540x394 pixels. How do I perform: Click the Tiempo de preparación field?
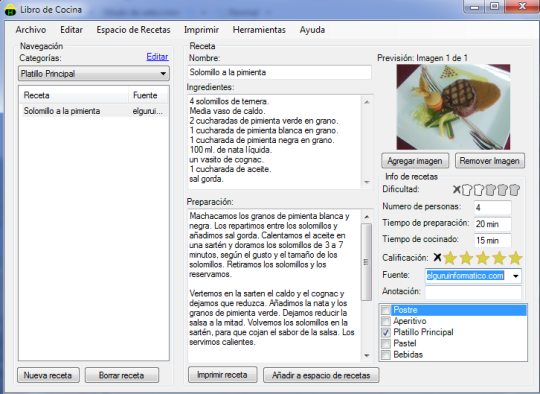[492, 224]
